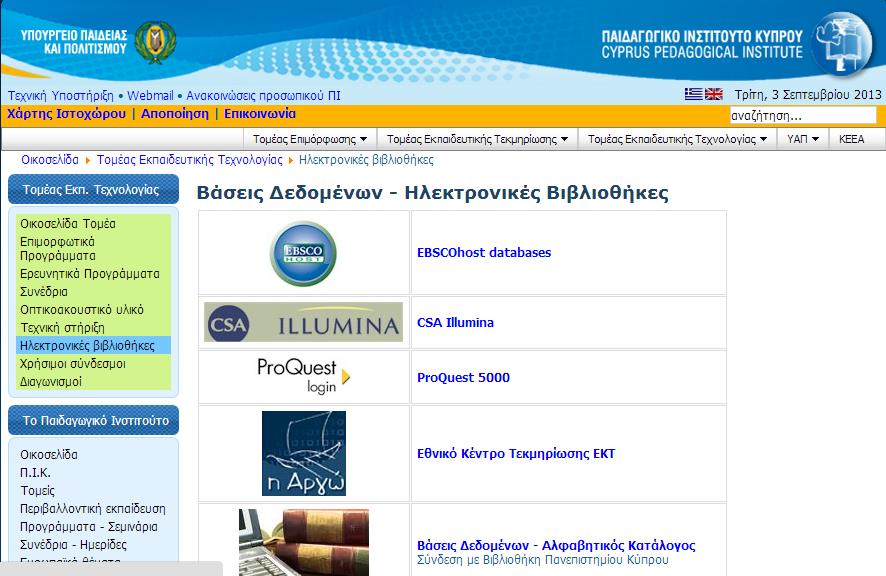The width and height of the screenshot is (886, 576).
Task: Expand the Τομέας Εκπαιδευτικής Τεκμηρίωσης menu
Action: pos(477,139)
